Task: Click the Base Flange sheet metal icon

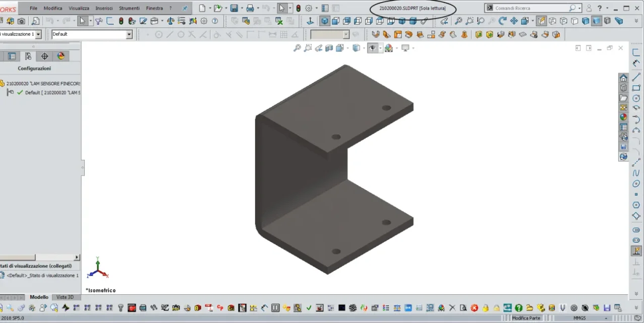Action: [x=375, y=34]
